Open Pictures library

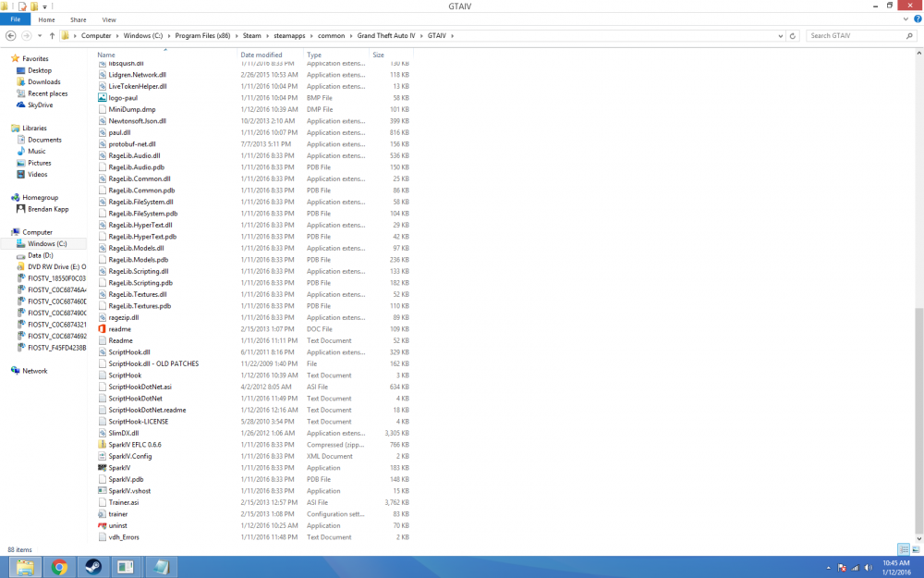click(39, 163)
